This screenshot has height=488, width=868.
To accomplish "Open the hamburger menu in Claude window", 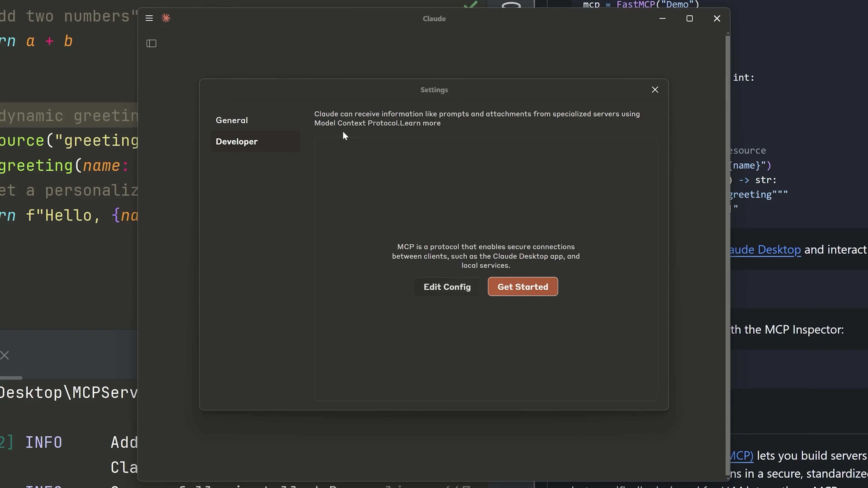I will (149, 18).
